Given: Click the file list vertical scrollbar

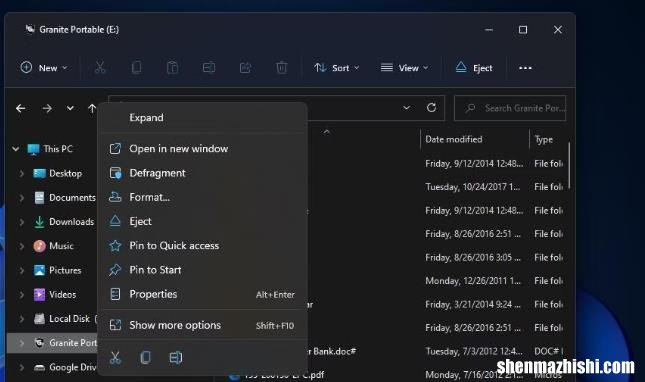Looking at the screenshot, I should click(569, 165).
